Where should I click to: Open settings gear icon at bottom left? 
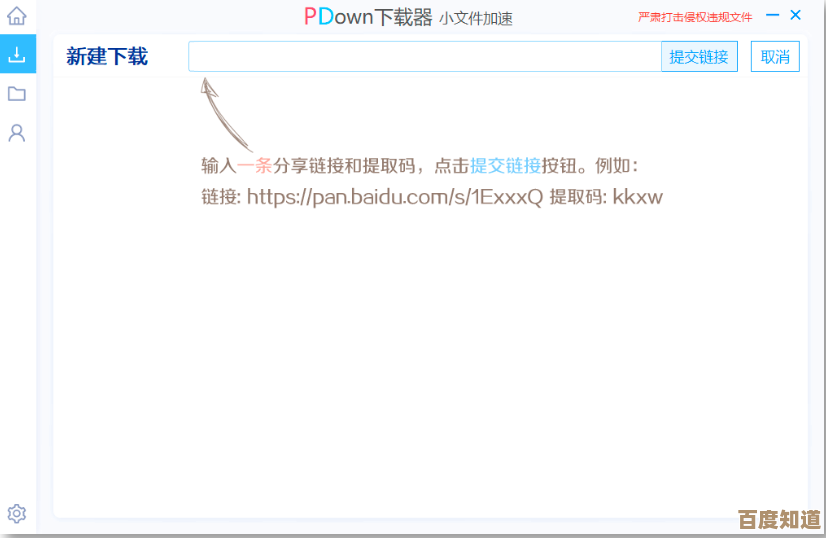point(17,514)
